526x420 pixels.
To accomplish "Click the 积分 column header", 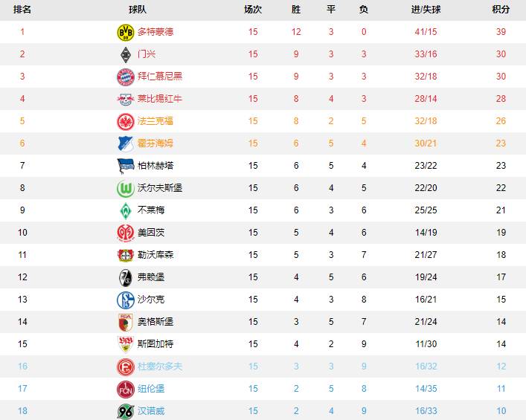I will click(501, 10).
